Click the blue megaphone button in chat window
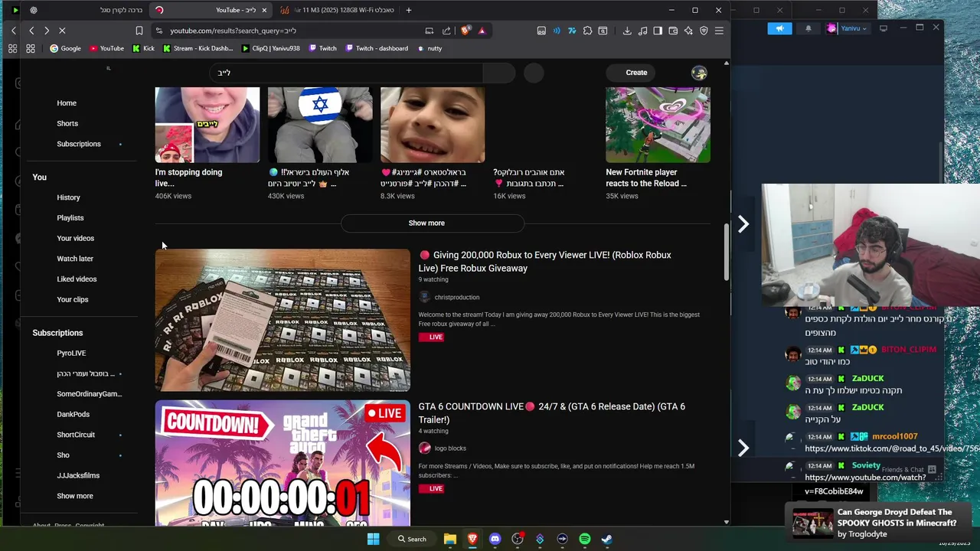Viewport: 980px width, 551px height. click(x=779, y=28)
